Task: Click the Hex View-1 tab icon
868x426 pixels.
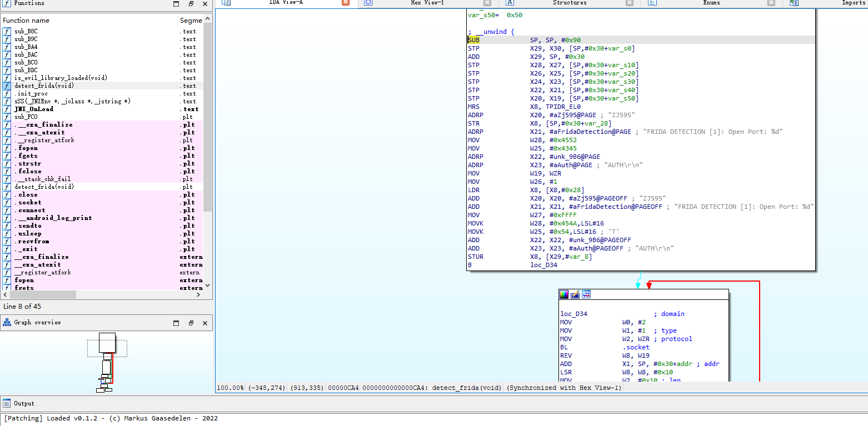Action: [x=368, y=3]
